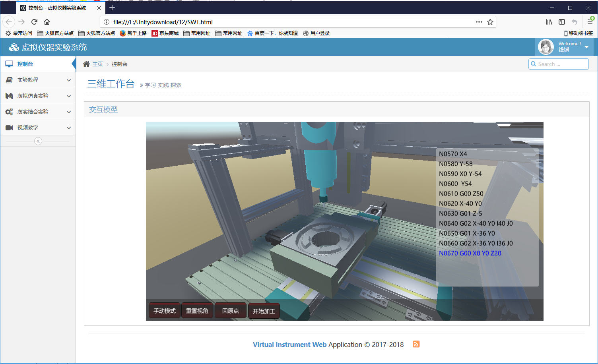Screen dimensions: 598x364
Task: Open the Firefox library icon
Action: pyautogui.click(x=549, y=22)
